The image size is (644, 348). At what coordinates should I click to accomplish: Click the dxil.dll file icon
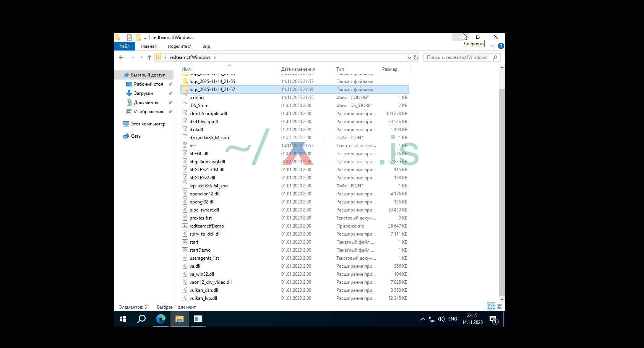point(185,130)
